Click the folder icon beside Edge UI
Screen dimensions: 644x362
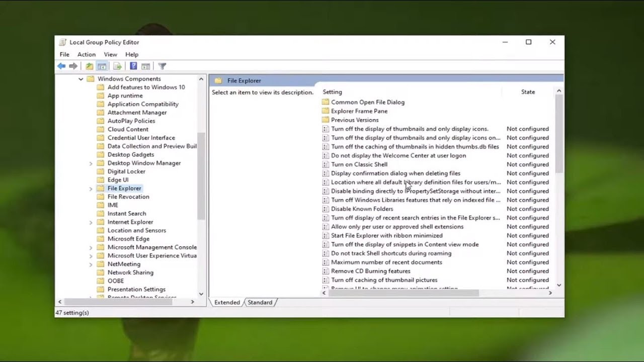coord(100,180)
